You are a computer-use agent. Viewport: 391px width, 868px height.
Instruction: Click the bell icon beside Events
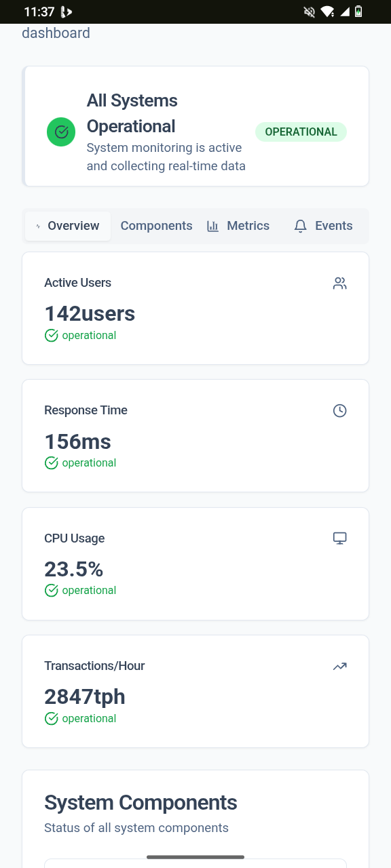[x=301, y=226]
